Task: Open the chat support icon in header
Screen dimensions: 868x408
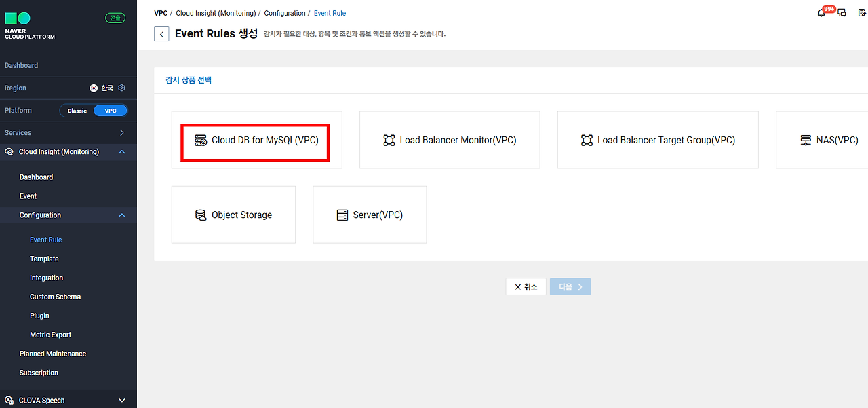Action: (842, 13)
